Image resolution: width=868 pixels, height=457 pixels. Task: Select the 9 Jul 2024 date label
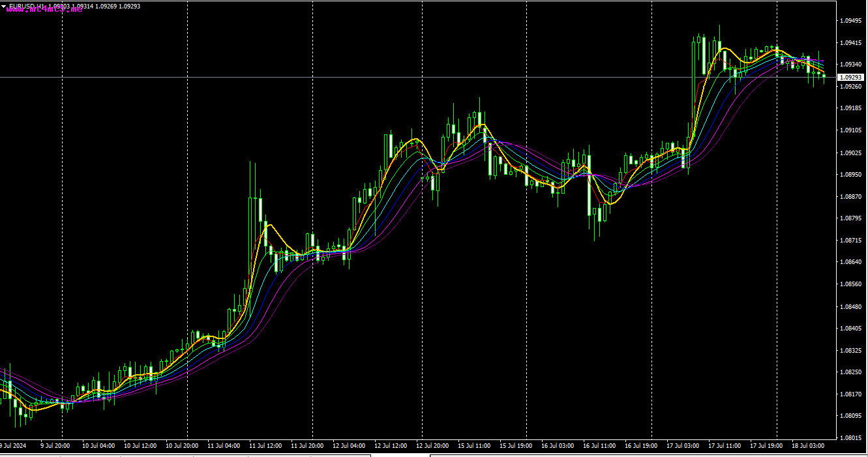[x=13, y=446]
